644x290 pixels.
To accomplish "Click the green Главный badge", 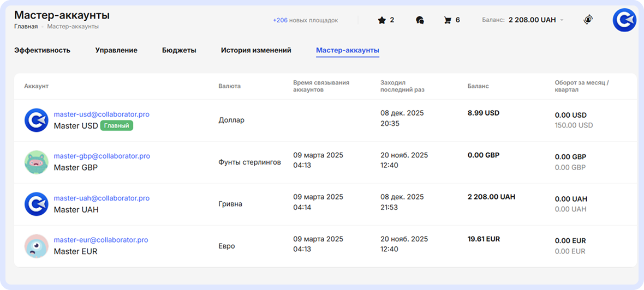I will coord(117,126).
